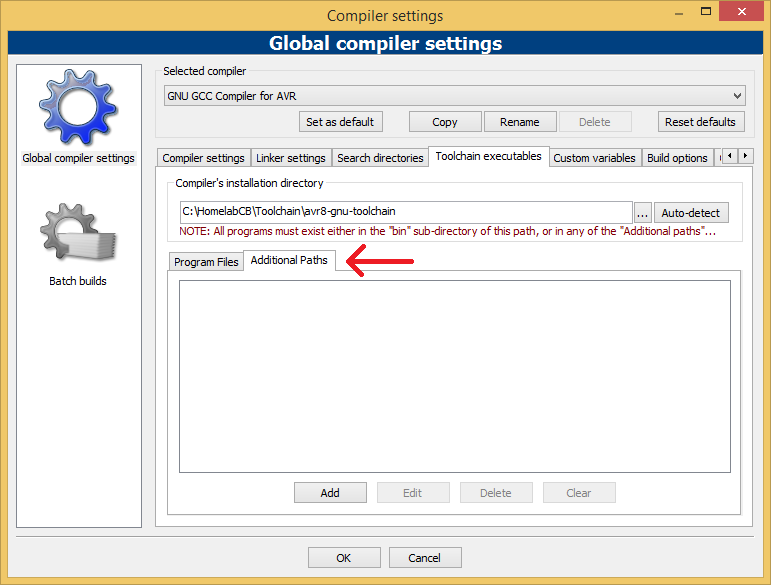Screen dimensions: 771x585
Task: Switch to the Compiler settings tab
Action: [x=203, y=158]
